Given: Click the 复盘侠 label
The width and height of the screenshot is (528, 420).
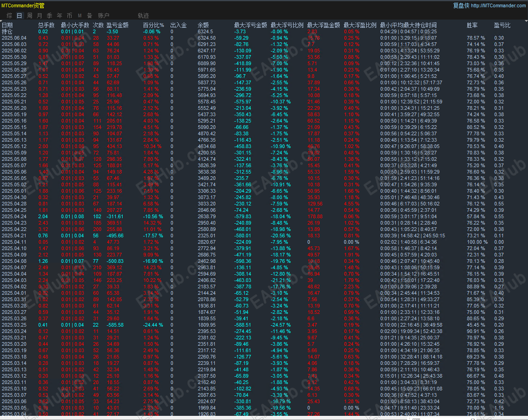Looking at the screenshot, I should point(461,5).
